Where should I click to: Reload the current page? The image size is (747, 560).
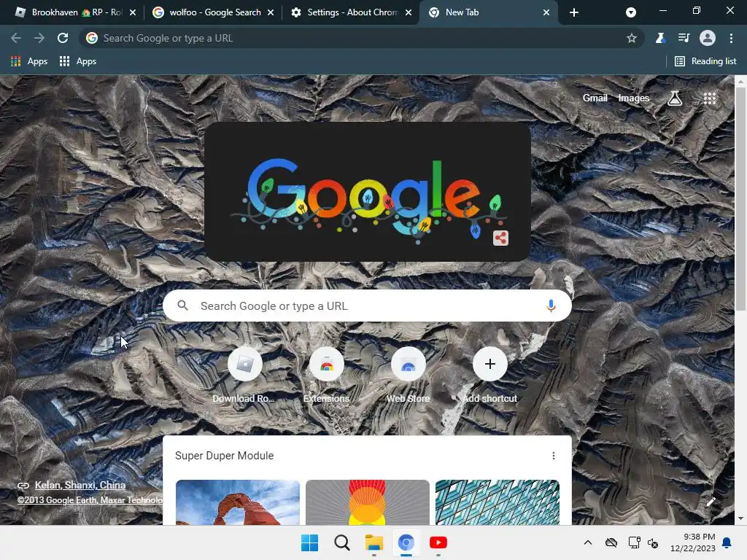63,38
